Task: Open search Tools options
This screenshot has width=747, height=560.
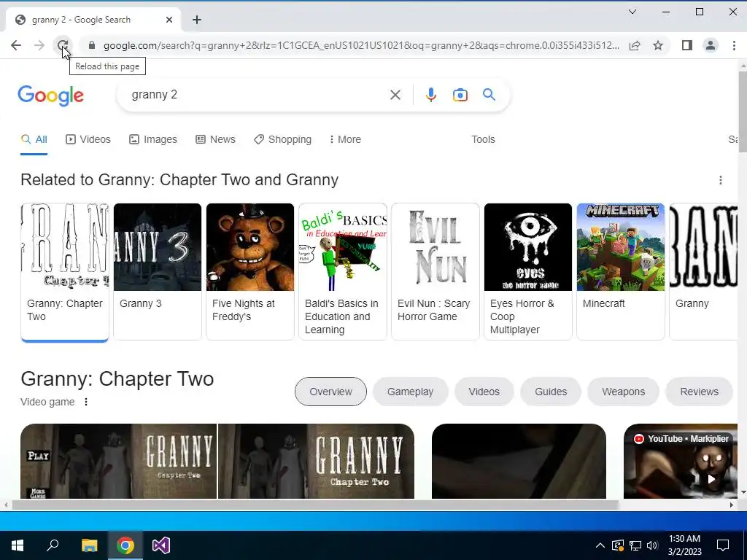Action: (x=483, y=139)
